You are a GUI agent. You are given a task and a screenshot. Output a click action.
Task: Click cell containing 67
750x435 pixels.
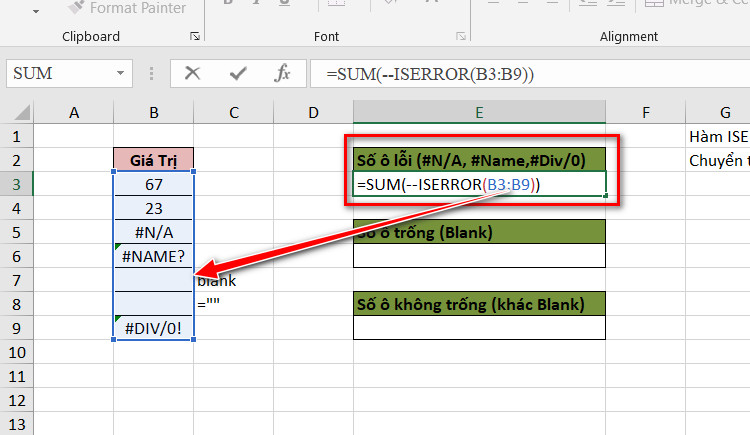pos(154,184)
